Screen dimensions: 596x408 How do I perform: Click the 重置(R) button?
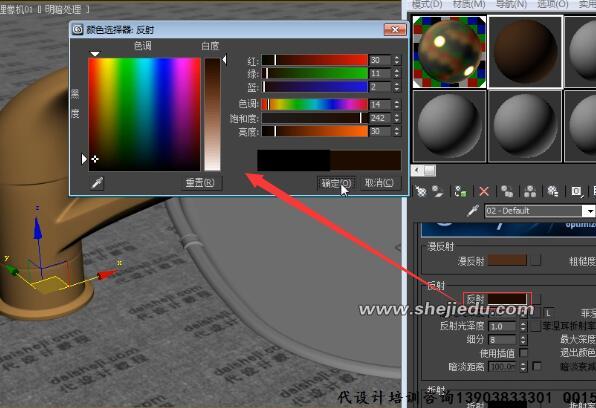click(x=200, y=183)
